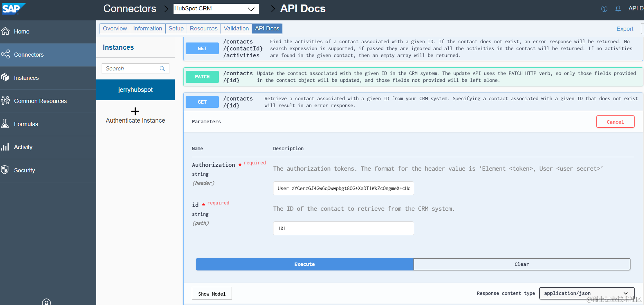Image resolution: width=644 pixels, height=305 pixels.
Task: Click the Instances panel heading
Action: coord(118,47)
